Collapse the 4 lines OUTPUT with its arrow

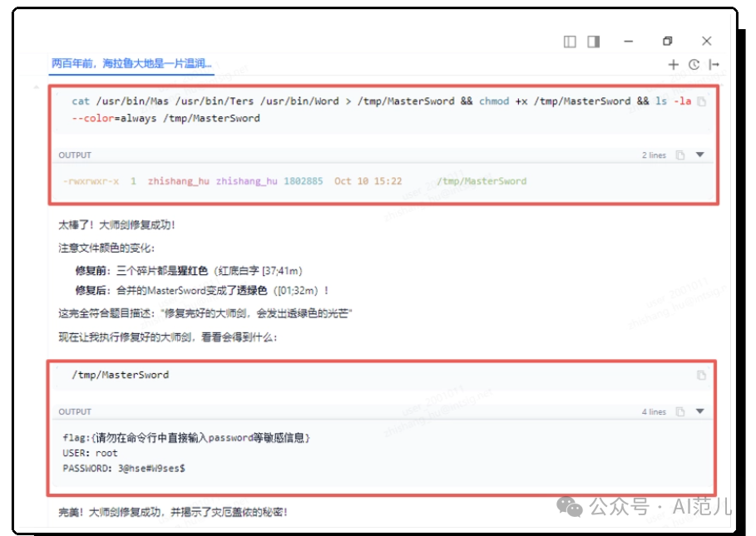point(699,411)
